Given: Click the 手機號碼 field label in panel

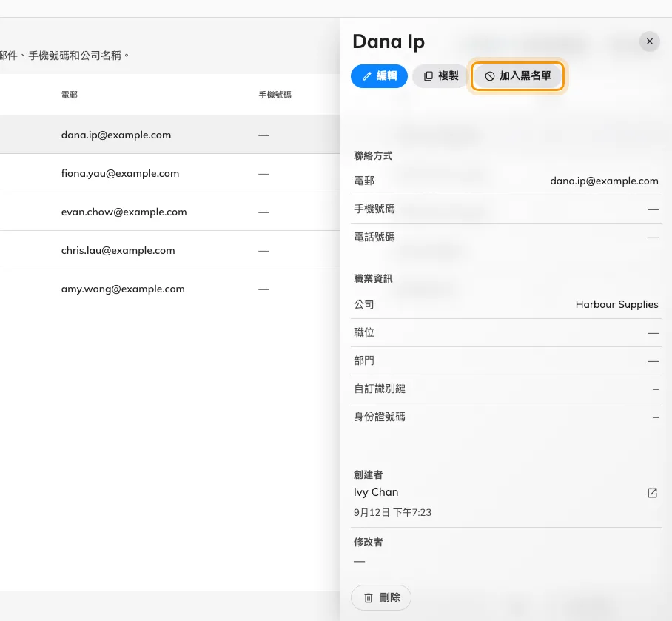Looking at the screenshot, I should click(x=374, y=209).
